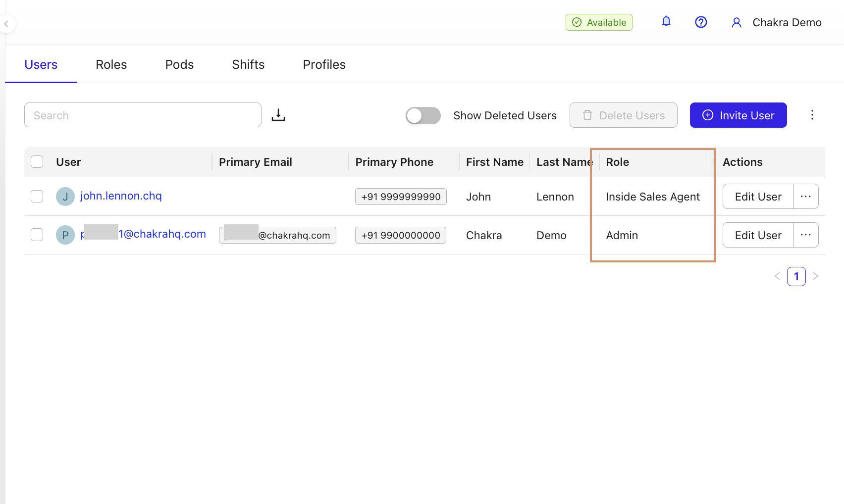
Task: Open more actions for John Lennon row
Action: (x=806, y=197)
